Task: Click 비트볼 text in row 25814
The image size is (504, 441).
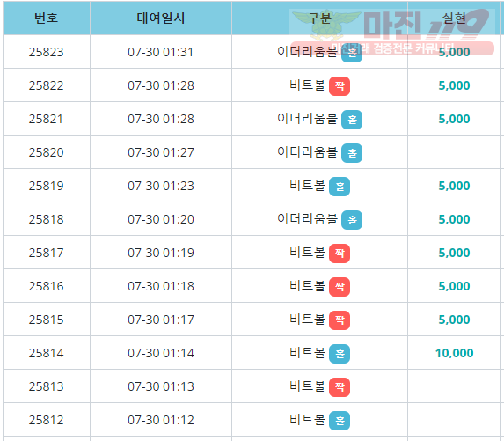Action: (x=307, y=353)
